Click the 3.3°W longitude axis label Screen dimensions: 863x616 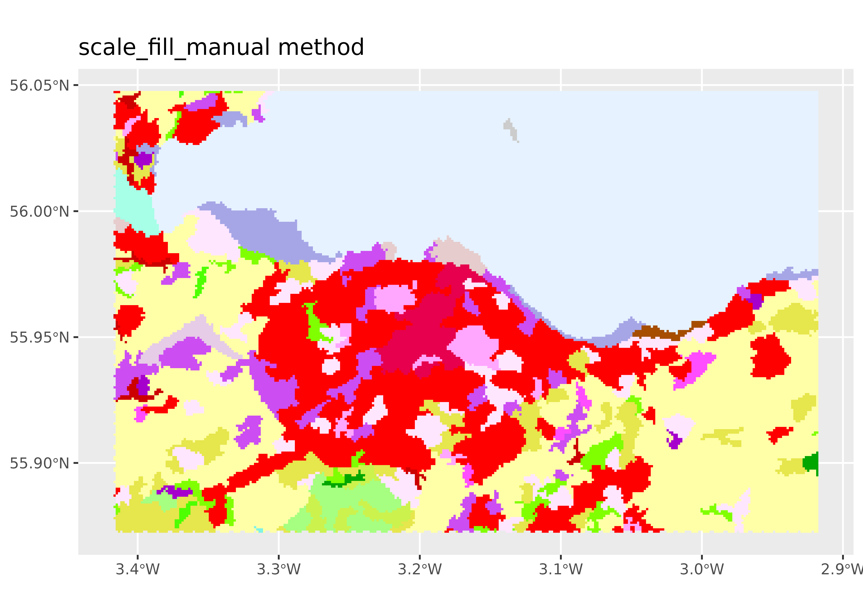tap(279, 569)
